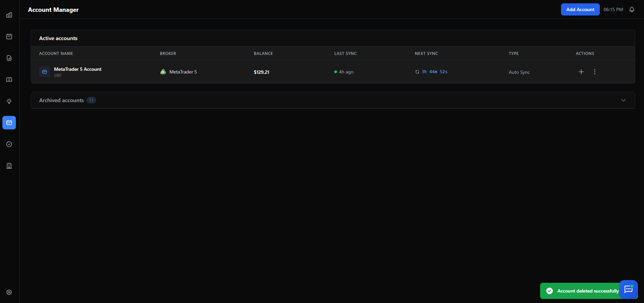This screenshot has height=303, width=644.
Task: Click the $129.21 balance value
Action: [x=261, y=72]
